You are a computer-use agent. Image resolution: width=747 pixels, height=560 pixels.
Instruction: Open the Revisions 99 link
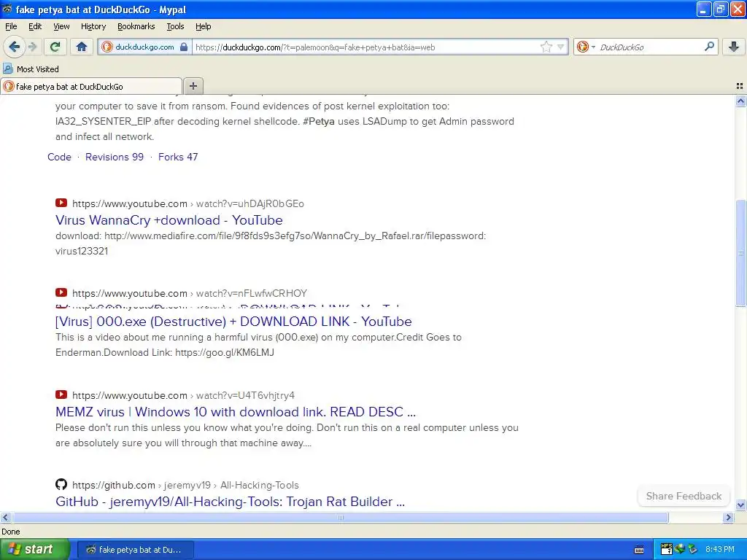(x=115, y=157)
